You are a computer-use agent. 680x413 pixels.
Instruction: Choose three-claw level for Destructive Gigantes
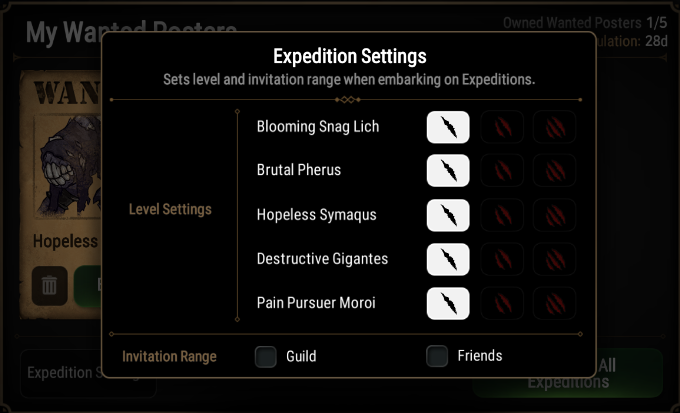tap(555, 259)
